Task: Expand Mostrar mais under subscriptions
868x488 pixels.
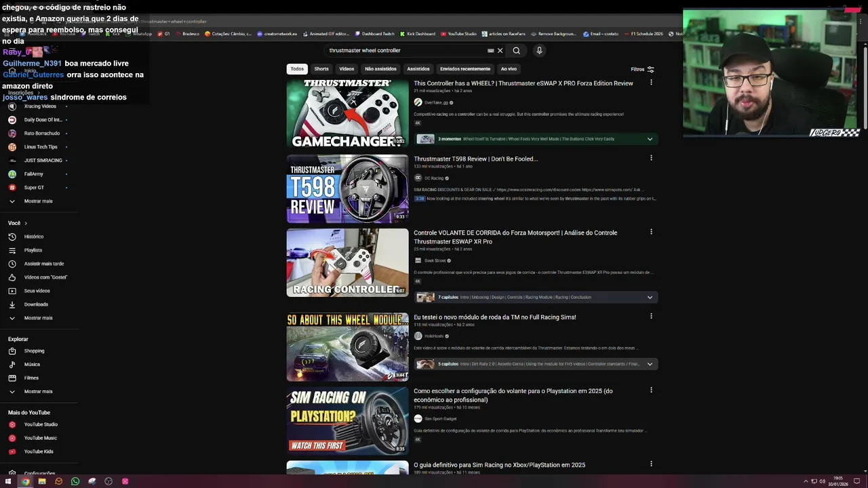Action: (x=38, y=201)
